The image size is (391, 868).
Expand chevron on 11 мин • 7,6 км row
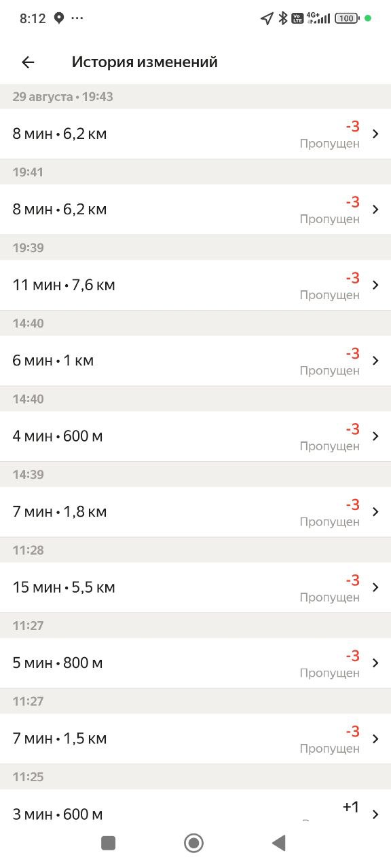376,285
